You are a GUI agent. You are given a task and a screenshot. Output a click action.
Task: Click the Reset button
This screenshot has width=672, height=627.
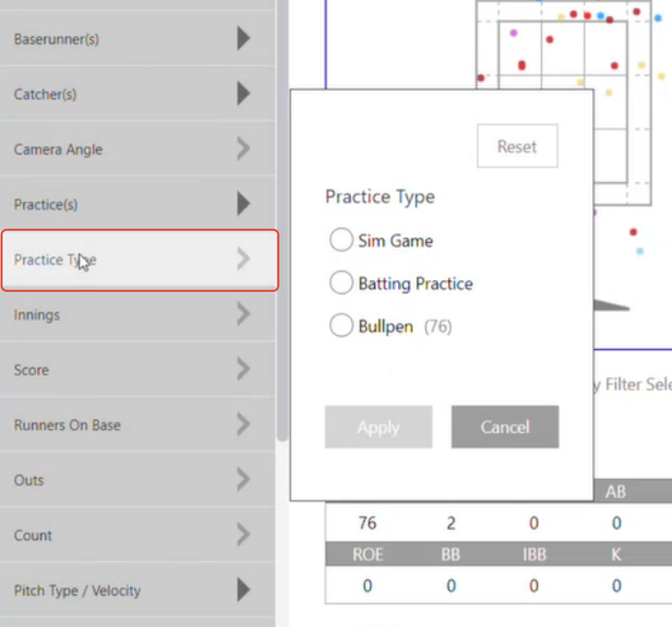point(517,146)
